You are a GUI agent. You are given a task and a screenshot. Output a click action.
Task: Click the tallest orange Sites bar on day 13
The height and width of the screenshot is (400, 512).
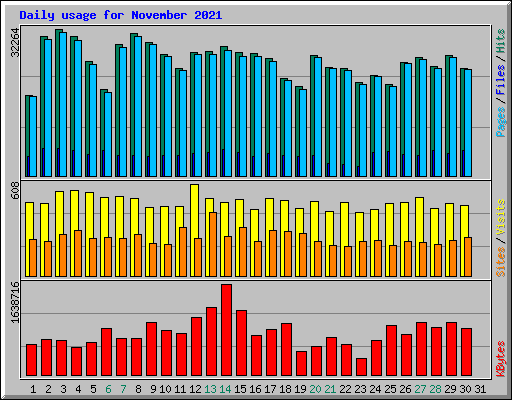coord(213,244)
